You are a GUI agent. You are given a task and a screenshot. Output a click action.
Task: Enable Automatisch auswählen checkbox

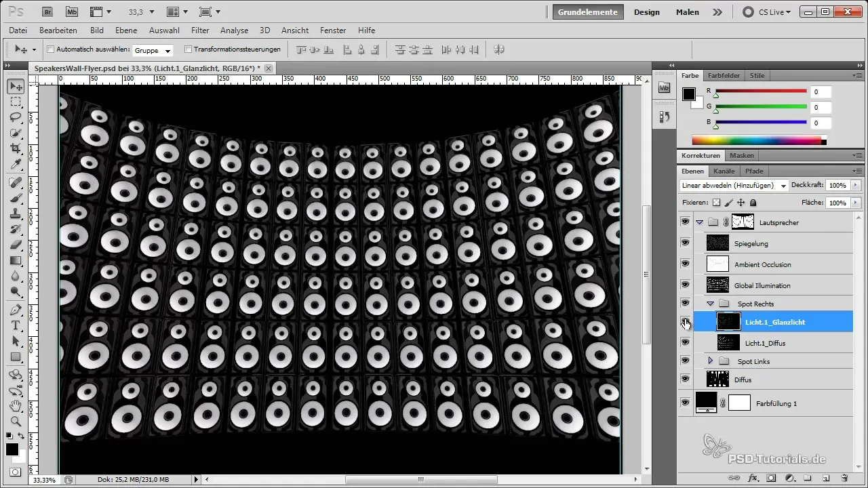click(50, 49)
